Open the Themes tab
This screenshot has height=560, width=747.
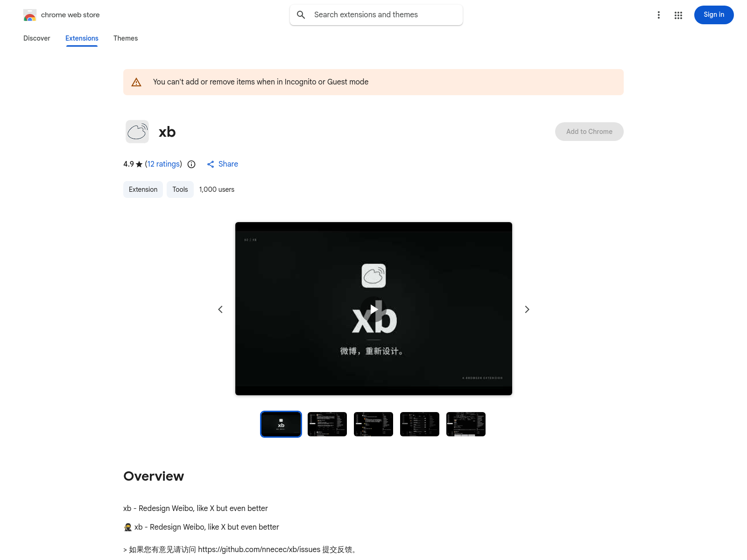[x=126, y=38]
